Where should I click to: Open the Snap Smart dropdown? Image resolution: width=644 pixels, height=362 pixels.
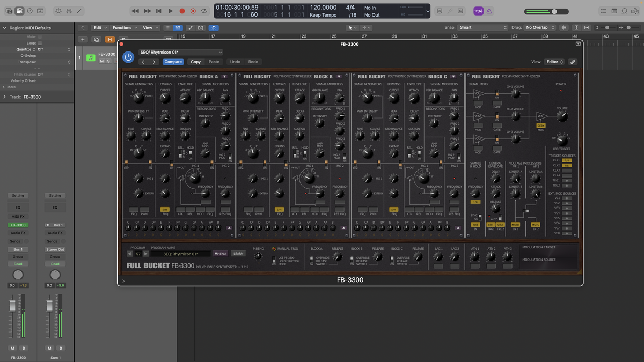click(x=483, y=27)
